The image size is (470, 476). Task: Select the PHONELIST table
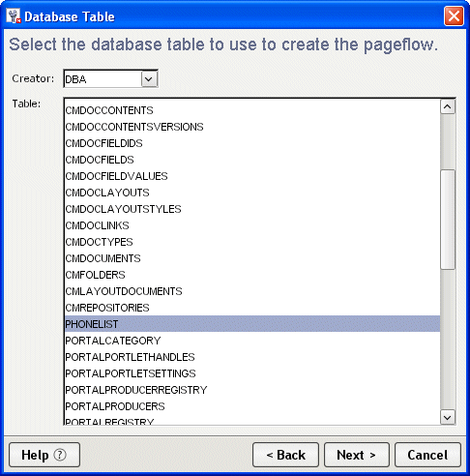(252, 324)
